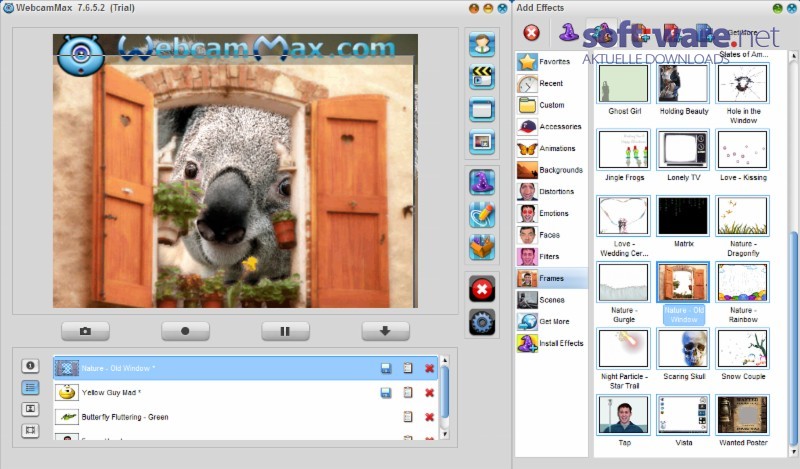Open the Distortions category
800x469 pixels.
[552, 191]
